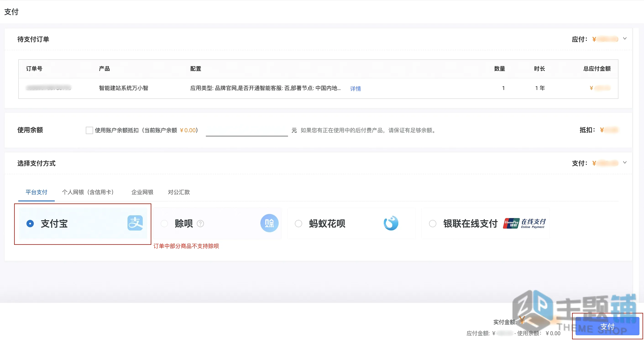Select the 支付宝 radio button
Image resolution: width=644 pixels, height=343 pixels.
(30, 223)
